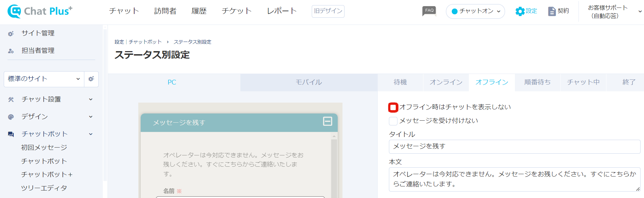
Task: Open site settings gear beside 標準のサイト
Action: pos(91,79)
